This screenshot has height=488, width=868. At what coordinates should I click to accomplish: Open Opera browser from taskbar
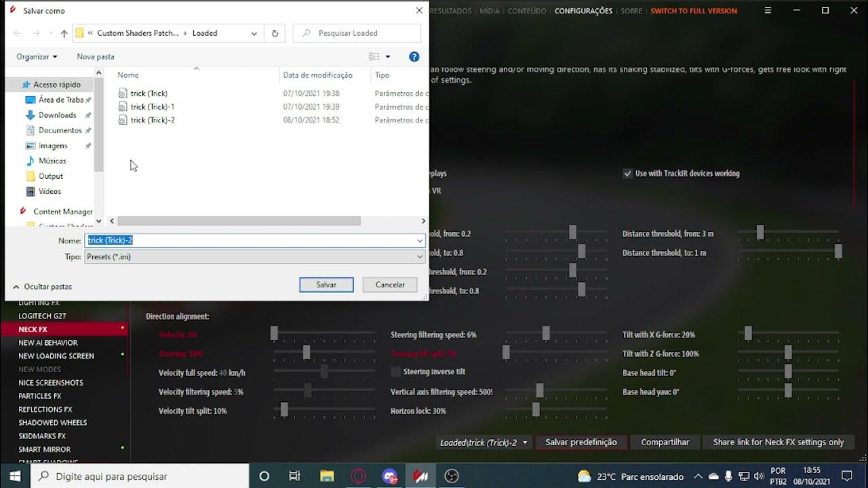point(358,476)
